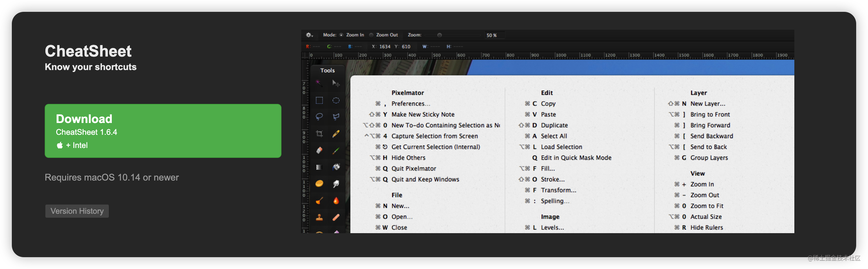The width and height of the screenshot is (868, 269).
Task: Select the Crop tool
Action: (x=319, y=134)
